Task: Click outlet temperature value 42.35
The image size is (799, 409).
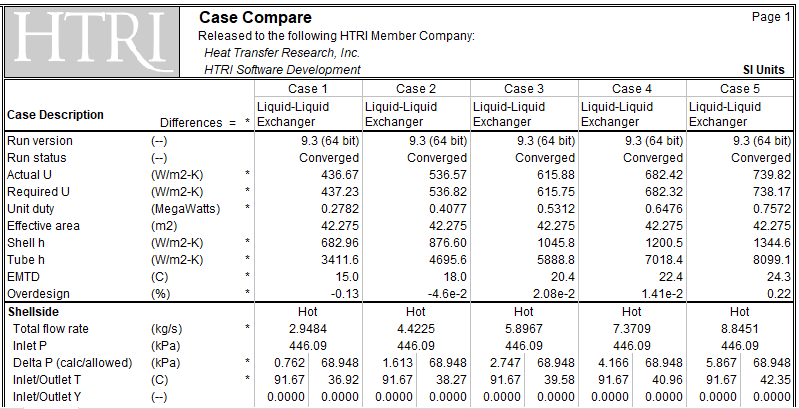Action: 776,380
